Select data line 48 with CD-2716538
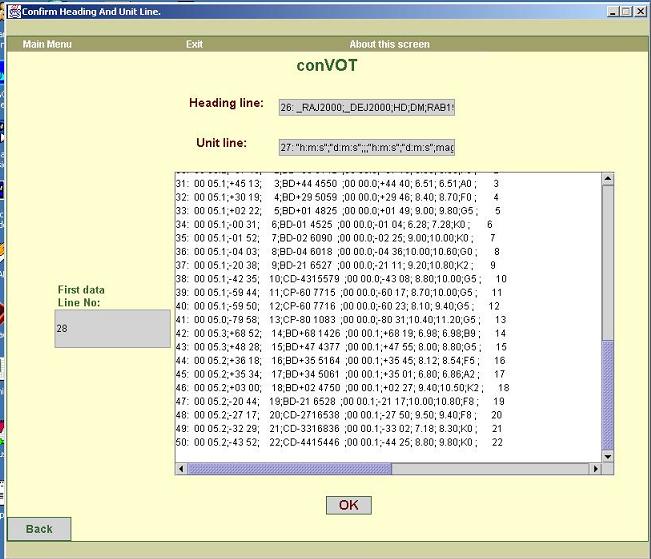 tap(339, 415)
